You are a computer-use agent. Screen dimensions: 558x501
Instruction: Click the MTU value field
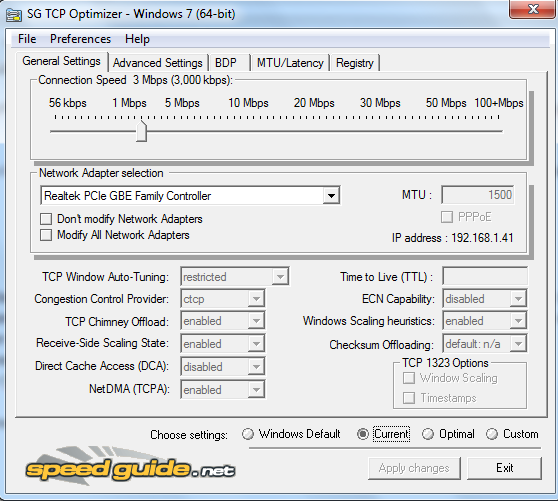point(478,195)
